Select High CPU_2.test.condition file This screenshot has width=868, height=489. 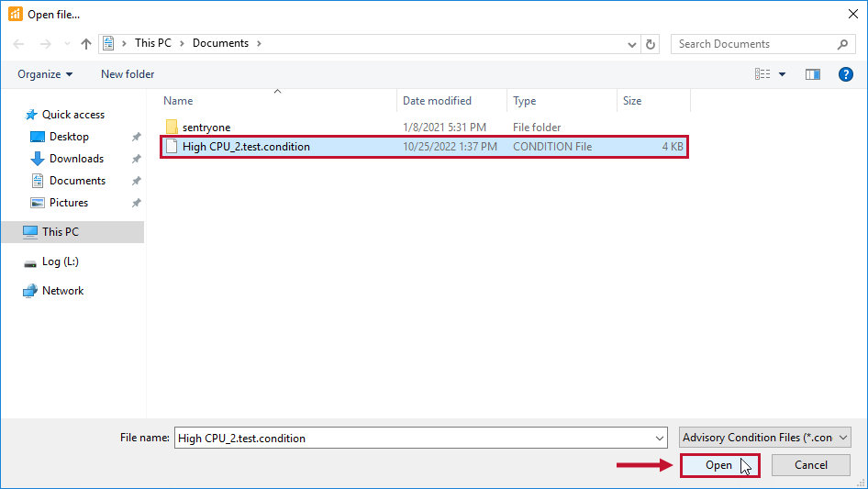[x=246, y=147]
